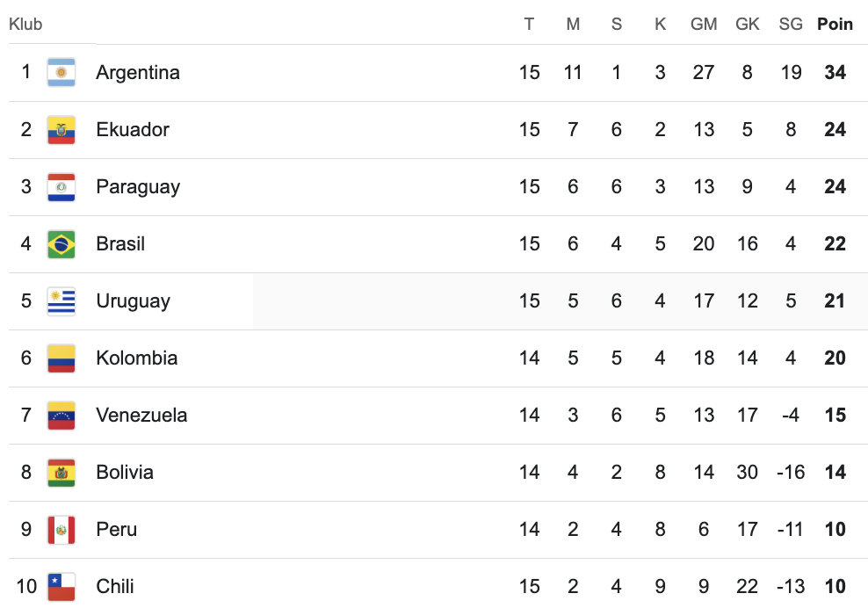
Task: Click the Venezuela flag icon
Action: pyautogui.click(x=61, y=415)
